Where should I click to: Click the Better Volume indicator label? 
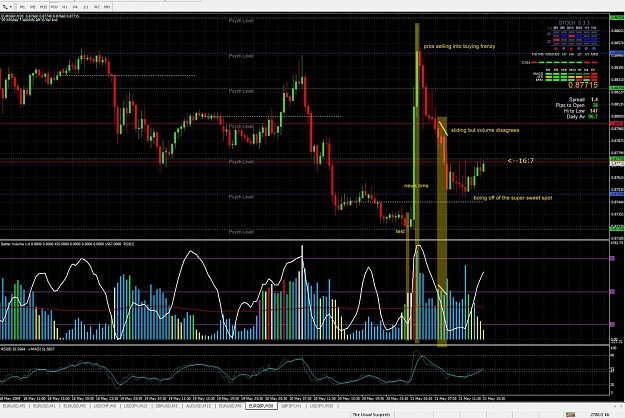68,244
